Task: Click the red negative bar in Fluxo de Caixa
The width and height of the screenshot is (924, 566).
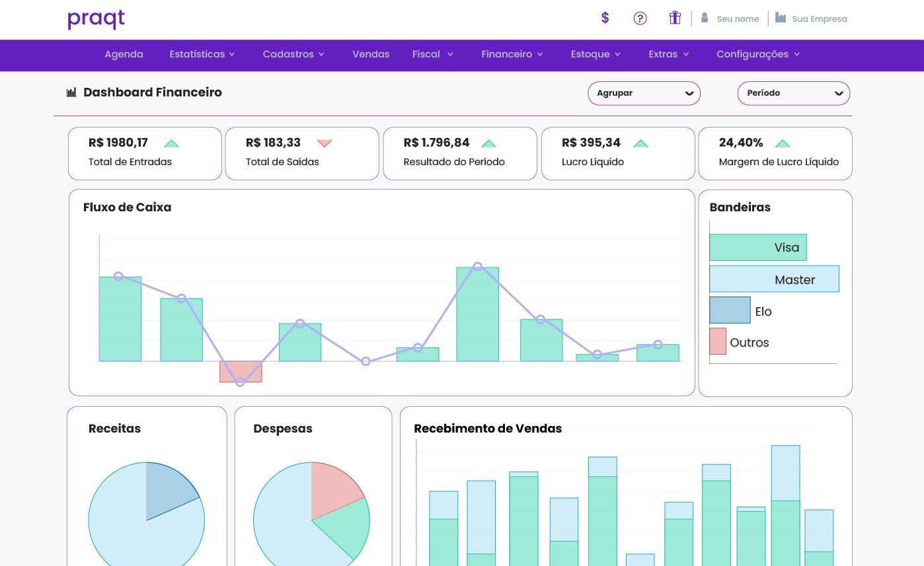Action: tap(241, 372)
